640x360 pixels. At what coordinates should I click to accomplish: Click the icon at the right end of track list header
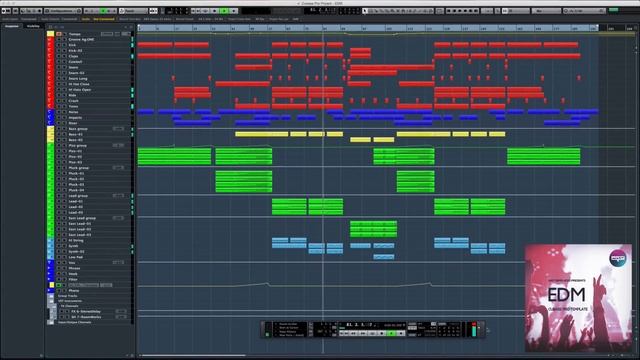click(131, 27)
